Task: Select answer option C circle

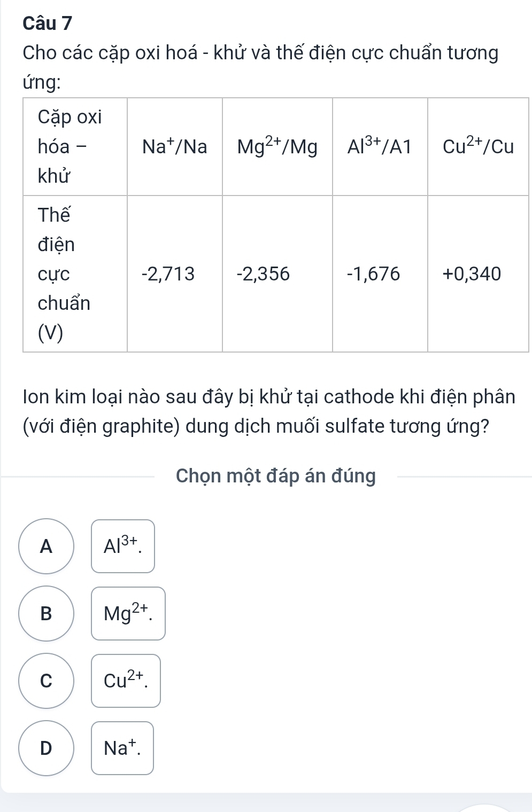Action: point(47,681)
